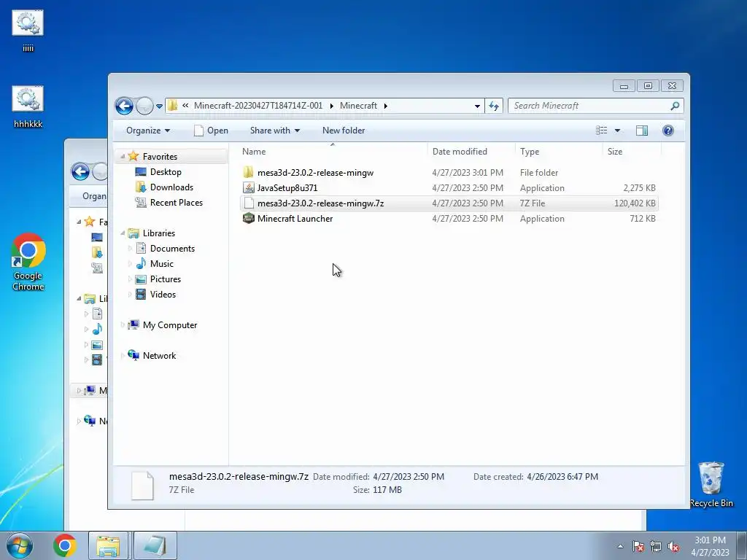Open the Share with menu

[275, 131]
